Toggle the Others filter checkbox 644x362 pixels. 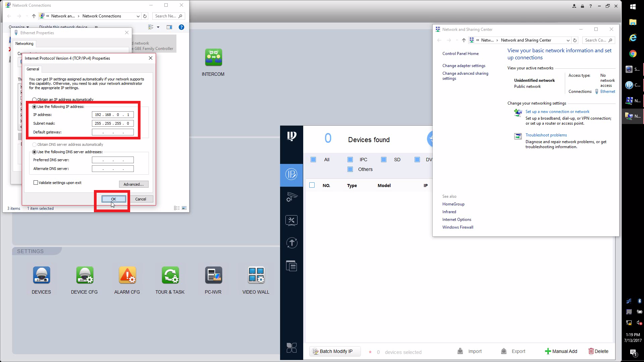coord(350,169)
